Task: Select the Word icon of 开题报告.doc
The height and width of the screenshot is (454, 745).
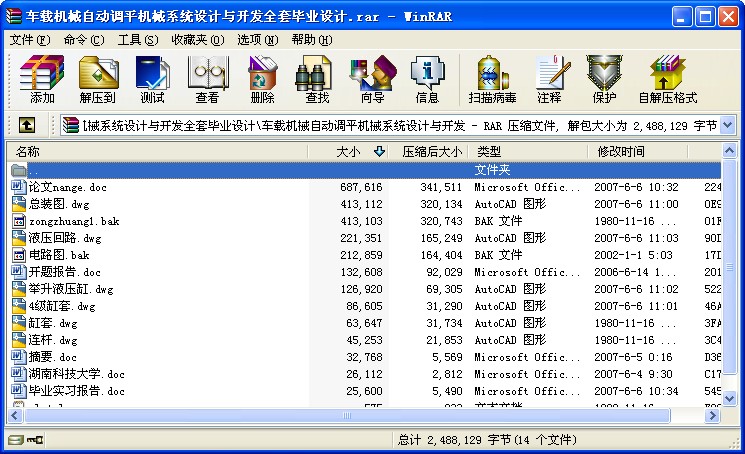Action: pyautogui.click(x=18, y=272)
